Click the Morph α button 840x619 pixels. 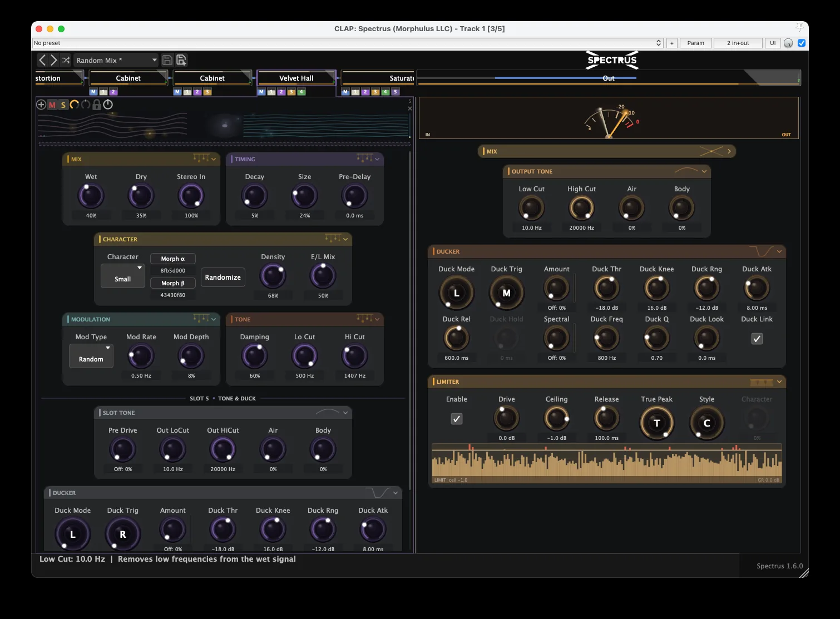pyautogui.click(x=173, y=259)
